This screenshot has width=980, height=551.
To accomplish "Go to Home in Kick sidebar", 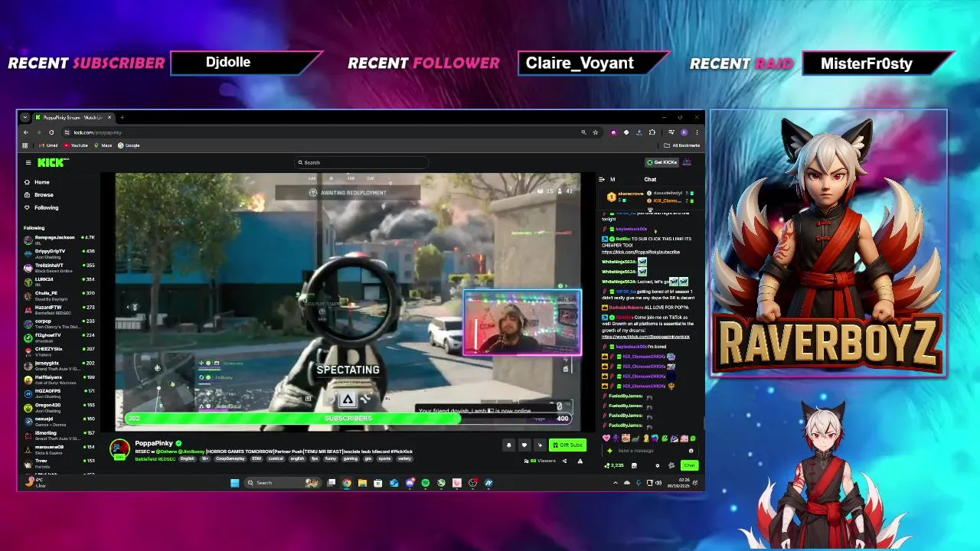I will click(x=37, y=182).
